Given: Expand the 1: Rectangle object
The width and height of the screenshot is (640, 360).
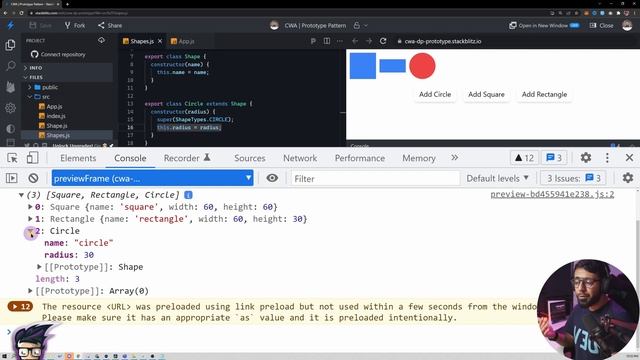Looking at the screenshot, I should (x=30, y=219).
